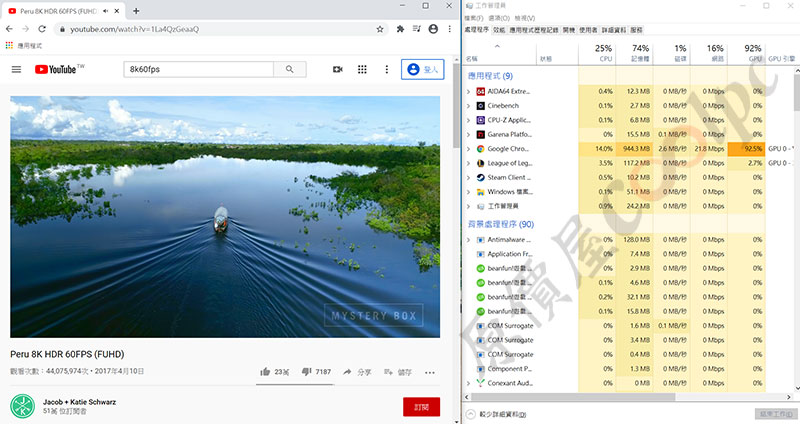
Task: Click Chrome's forward navigation arrow
Action: coord(26,29)
